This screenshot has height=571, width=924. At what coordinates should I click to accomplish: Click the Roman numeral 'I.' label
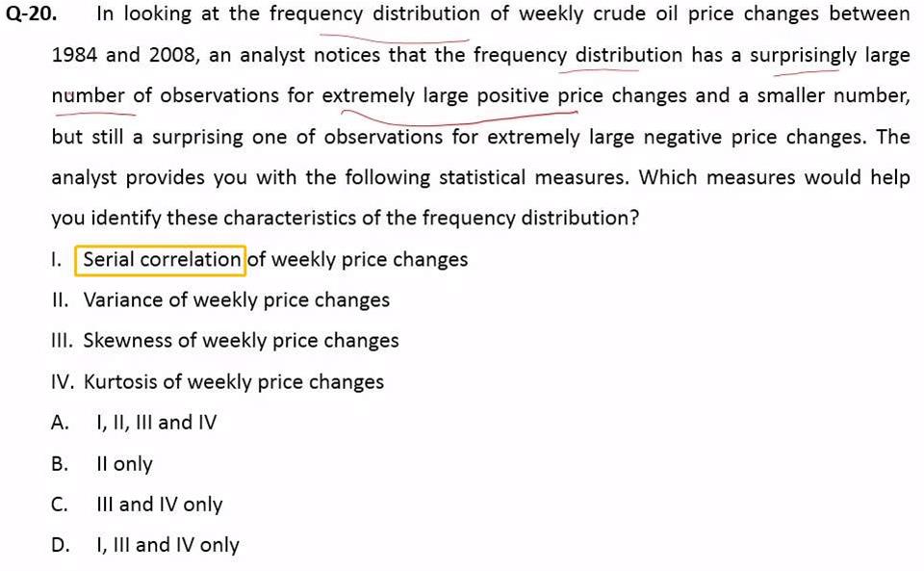pyautogui.click(x=57, y=260)
